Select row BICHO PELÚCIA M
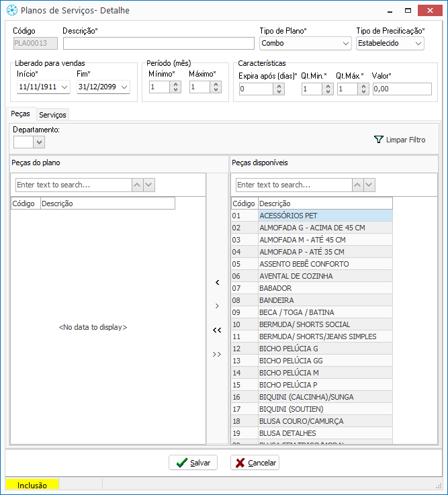Image resolution: width=448 pixels, height=495 pixels. pos(312,373)
